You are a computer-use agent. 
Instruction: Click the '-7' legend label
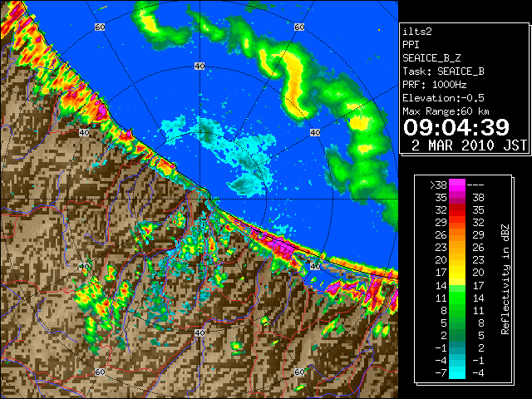pos(441,373)
